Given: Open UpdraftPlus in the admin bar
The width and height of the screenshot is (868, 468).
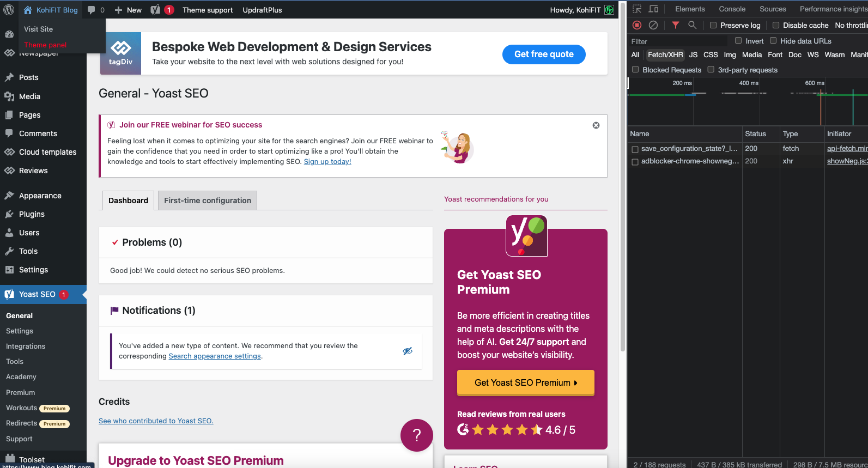Looking at the screenshot, I should click(262, 10).
